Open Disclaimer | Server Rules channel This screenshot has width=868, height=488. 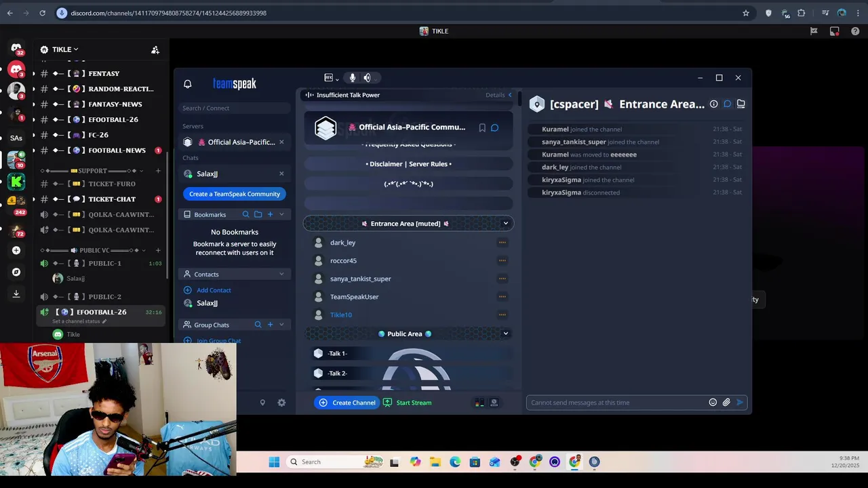pos(408,164)
